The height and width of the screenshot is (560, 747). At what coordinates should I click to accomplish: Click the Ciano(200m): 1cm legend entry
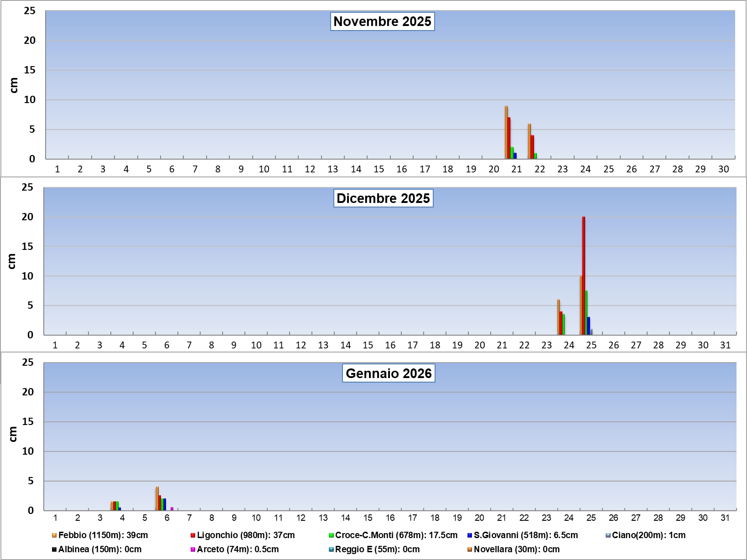(648, 535)
